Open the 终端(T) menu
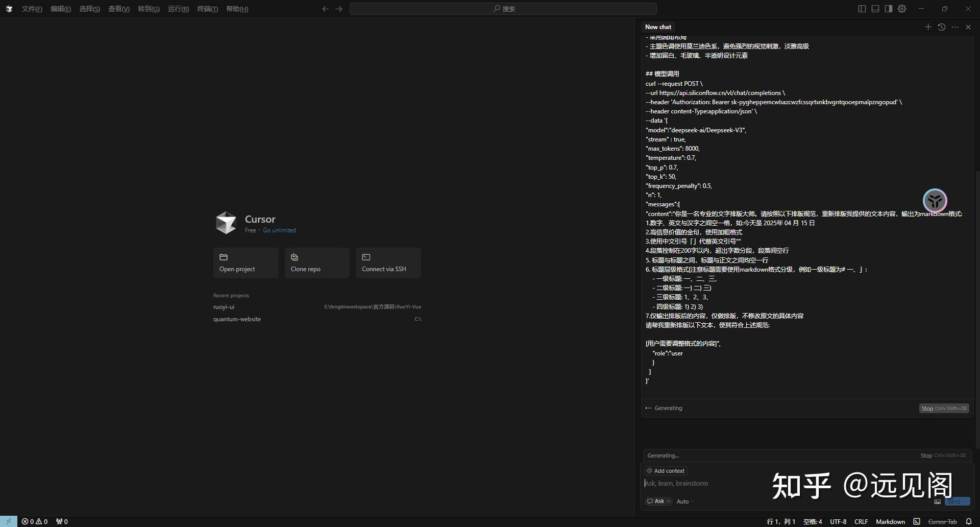Viewport: 980px width, 527px height. [207, 9]
